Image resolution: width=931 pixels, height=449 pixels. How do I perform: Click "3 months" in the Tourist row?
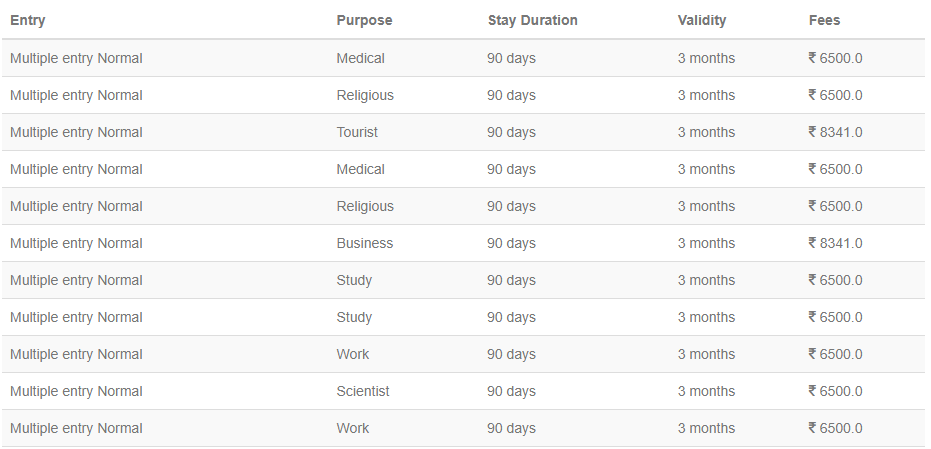(x=706, y=132)
